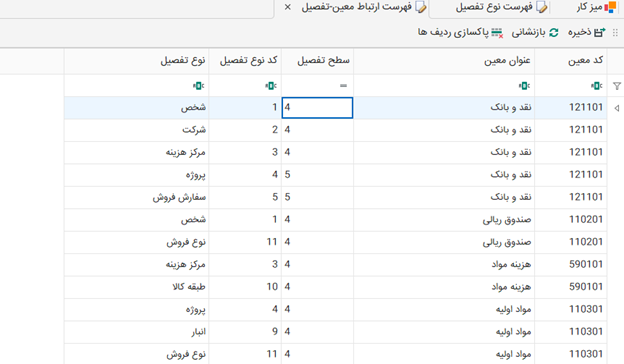Click the ذخیره (save) toolbar button
624x364 pixels.
click(587, 33)
